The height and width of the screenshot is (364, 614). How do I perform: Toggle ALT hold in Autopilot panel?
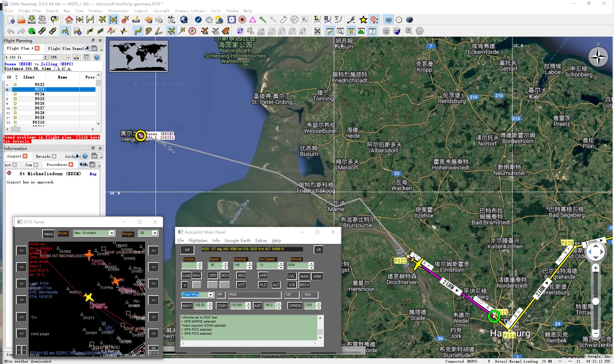[276, 285]
